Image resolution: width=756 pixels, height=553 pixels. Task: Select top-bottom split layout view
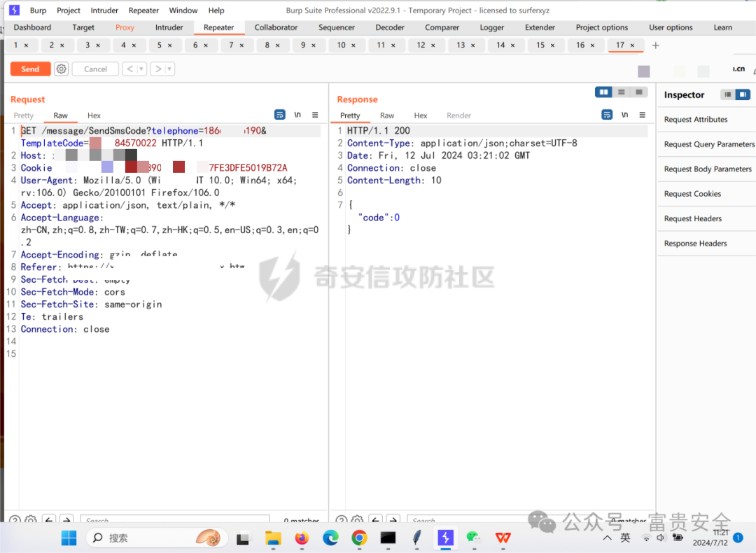click(622, 92)
